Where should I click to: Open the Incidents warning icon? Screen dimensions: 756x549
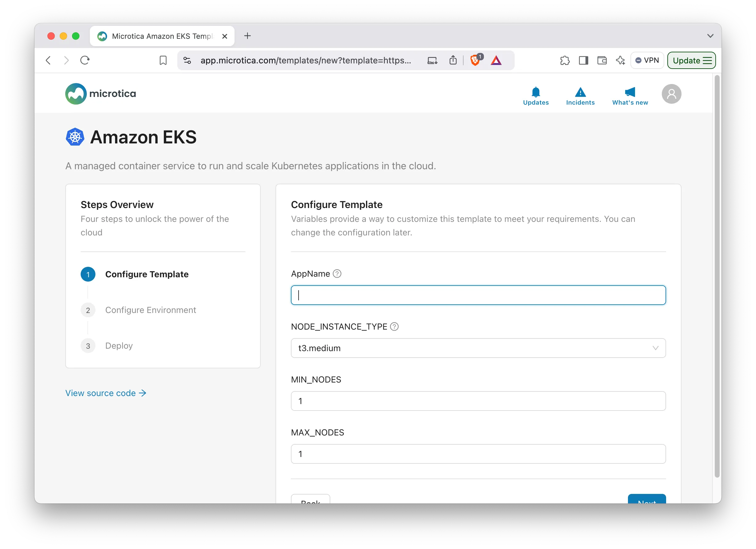tap(580, 92)
